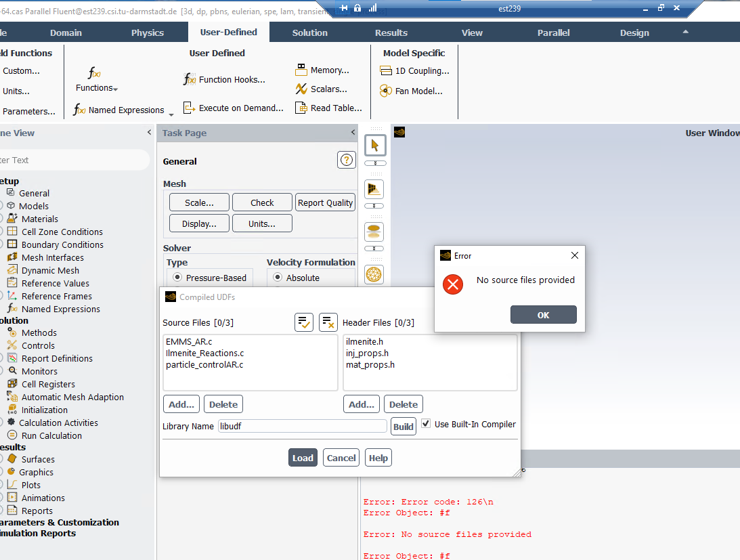Toggle Use Built-In Compiler checkbox

point(426,424)
